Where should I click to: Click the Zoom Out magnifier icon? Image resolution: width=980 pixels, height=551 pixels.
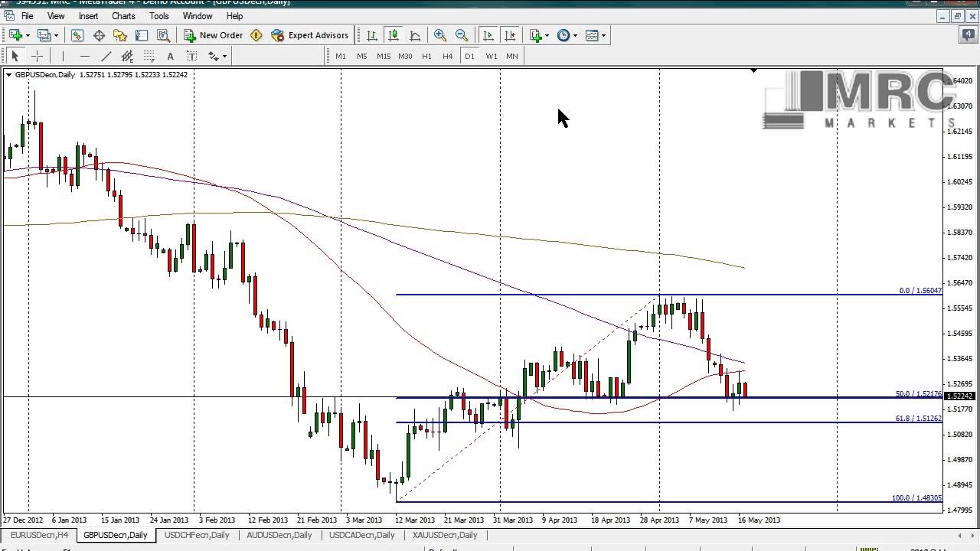point(462,35)
